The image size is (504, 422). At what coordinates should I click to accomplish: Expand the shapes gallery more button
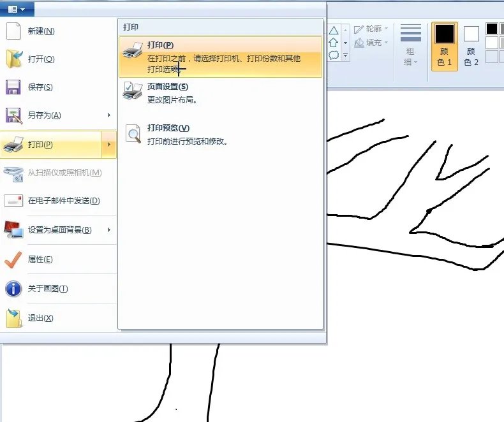(x=346, y=55)
